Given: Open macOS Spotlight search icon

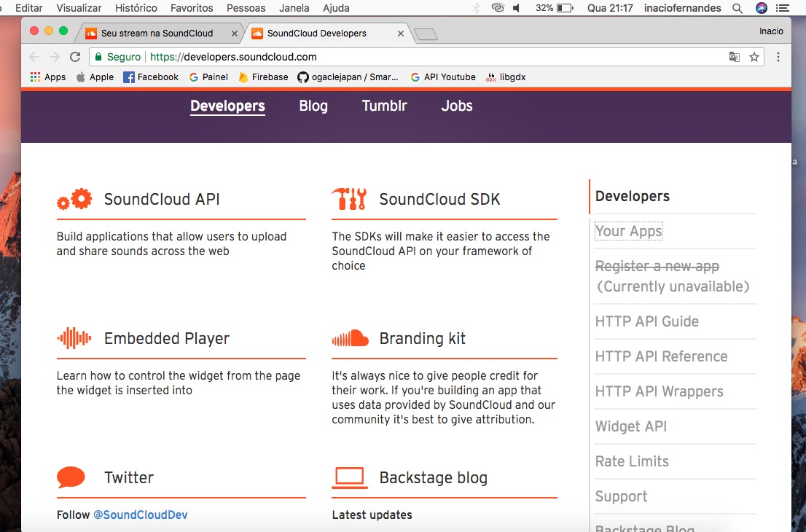Looking at the screenshot, I should pos(737,8).
